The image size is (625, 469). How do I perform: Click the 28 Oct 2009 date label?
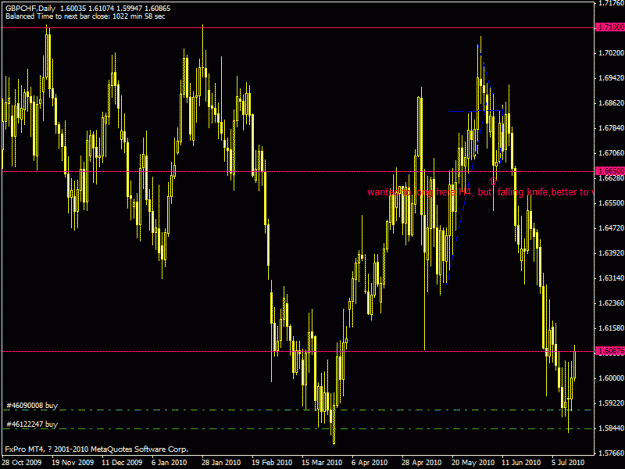[x=22, y=463]
